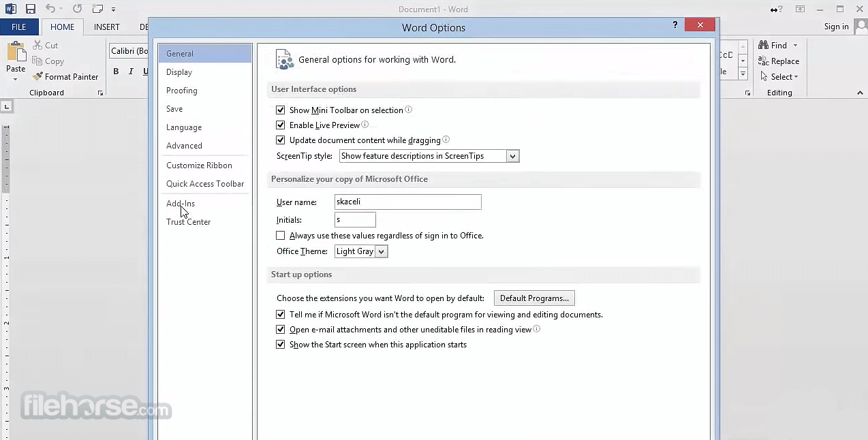
Task: Toggle Tell me if Word isn't default
Action: [281, 315]
